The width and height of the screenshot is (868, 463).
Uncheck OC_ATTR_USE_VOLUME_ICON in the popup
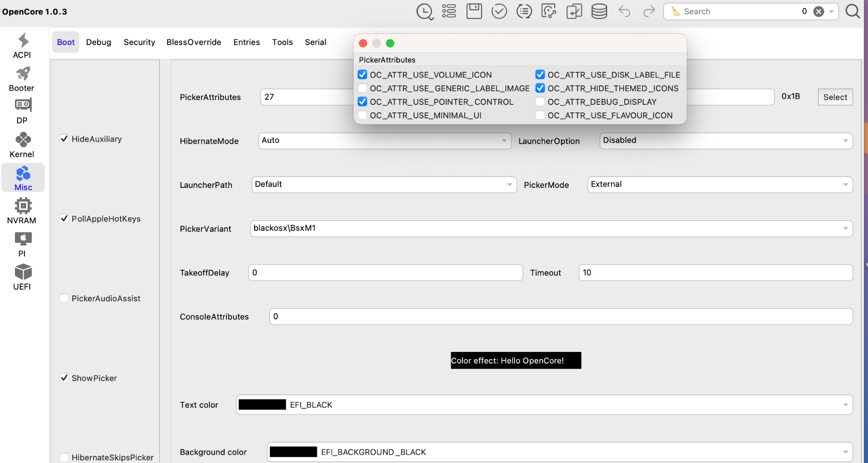(x=363, y=75)
